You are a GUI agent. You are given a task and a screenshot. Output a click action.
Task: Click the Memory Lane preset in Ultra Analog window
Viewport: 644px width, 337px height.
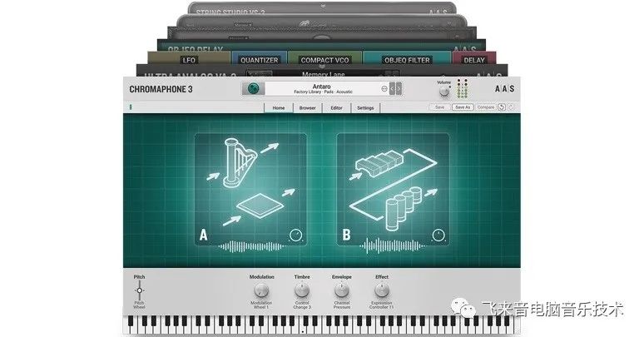(x=323, y=74)
